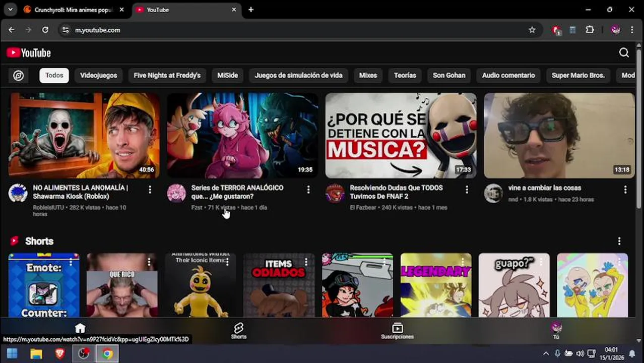Open File Explorer from the taskbar

(x=36, y=354)
